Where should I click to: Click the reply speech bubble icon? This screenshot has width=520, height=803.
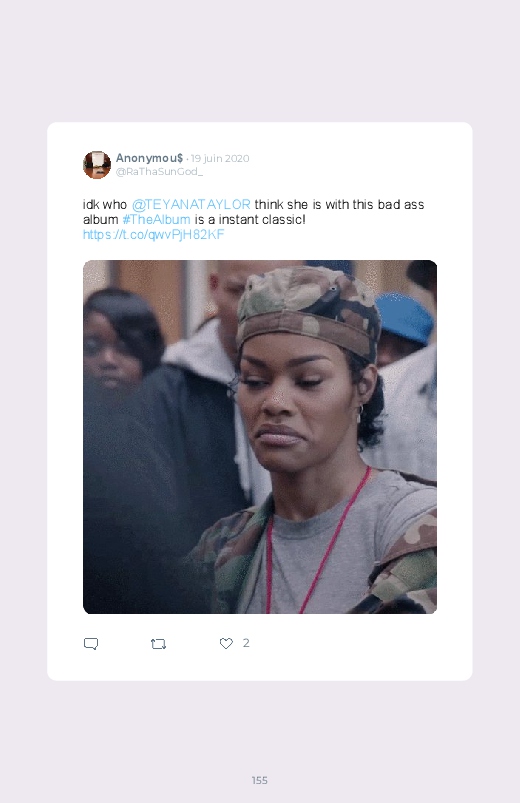pyautogui.click(x=91, y=644)
